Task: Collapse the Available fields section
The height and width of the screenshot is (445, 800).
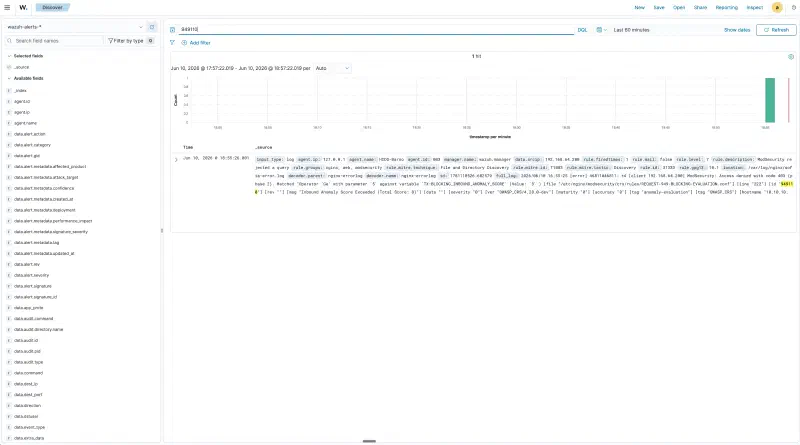Action: 25,79
